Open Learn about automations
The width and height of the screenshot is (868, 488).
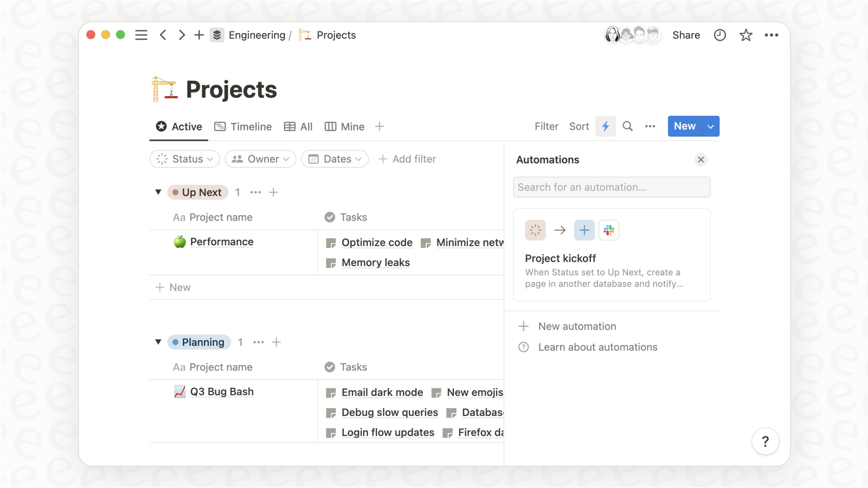pos(598,347)
